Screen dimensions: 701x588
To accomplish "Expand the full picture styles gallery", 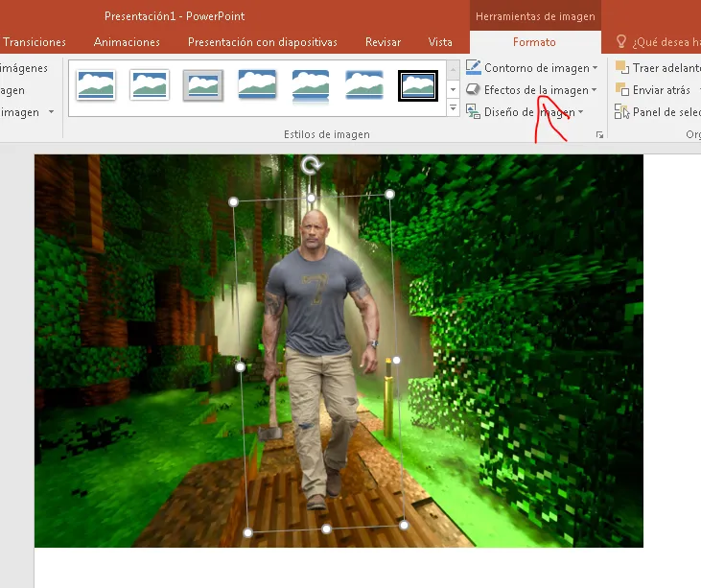I will (453, 108).
